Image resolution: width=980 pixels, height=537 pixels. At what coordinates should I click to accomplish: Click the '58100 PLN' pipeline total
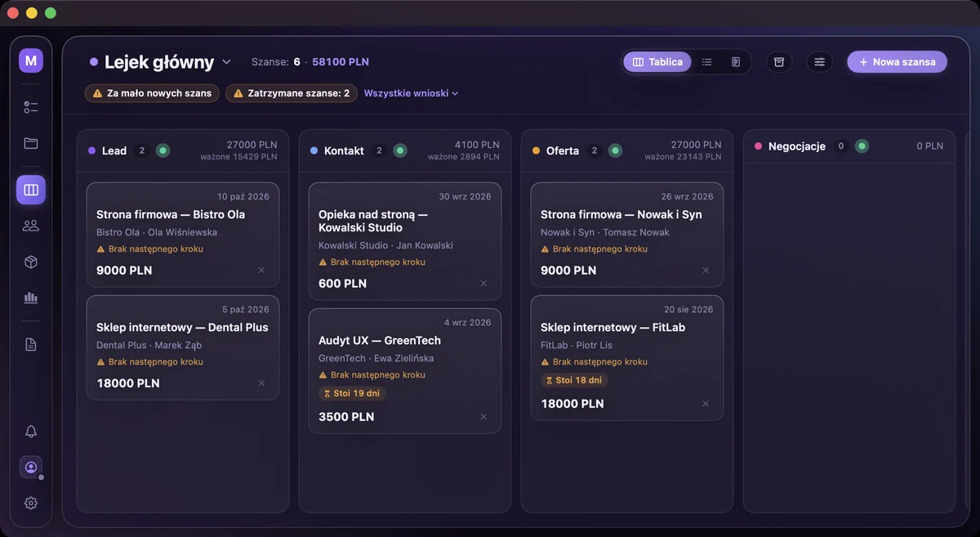click(x=341, y=62)
